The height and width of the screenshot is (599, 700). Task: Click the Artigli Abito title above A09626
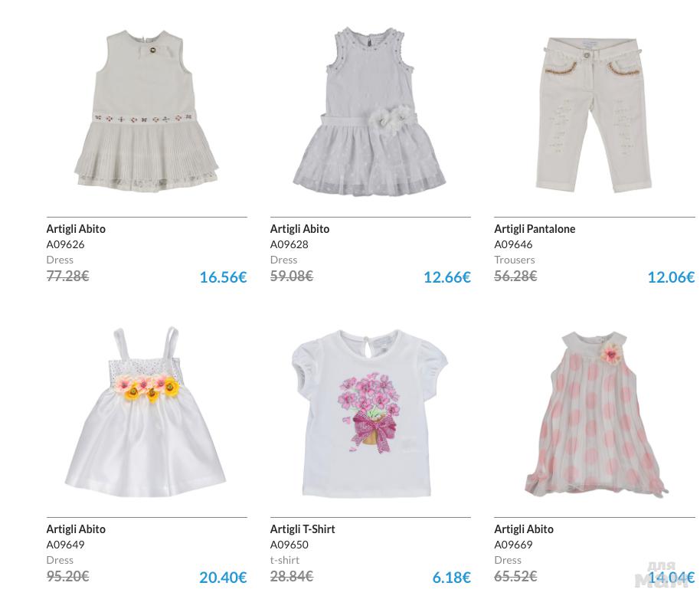pos(76,229)
